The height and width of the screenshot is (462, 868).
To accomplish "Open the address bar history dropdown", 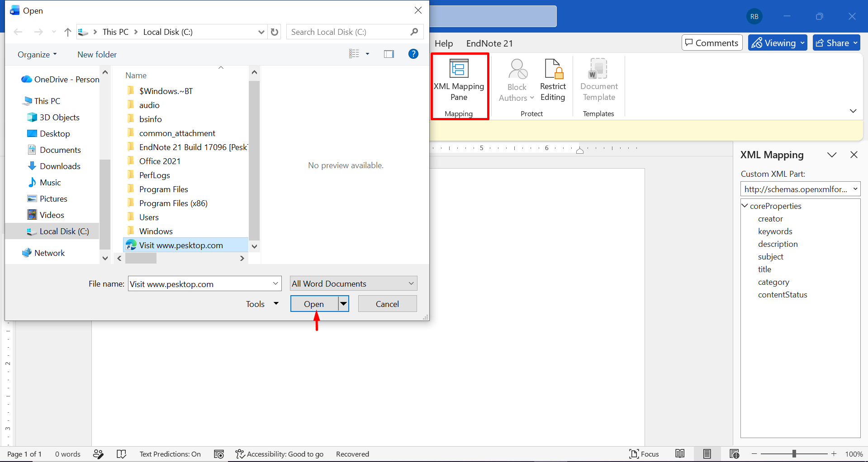I will point(261,32).
